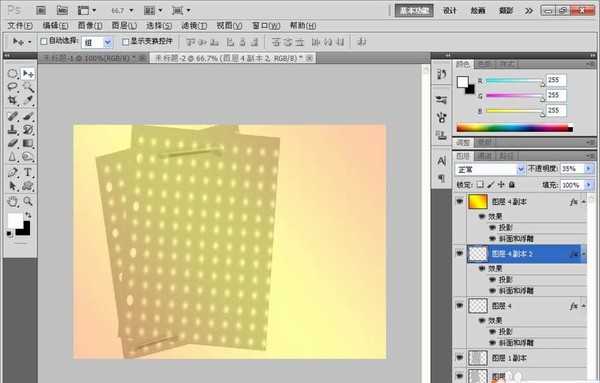Select the Custom Shape tool
Screen dimensions: 600x383
pos(28,186)
